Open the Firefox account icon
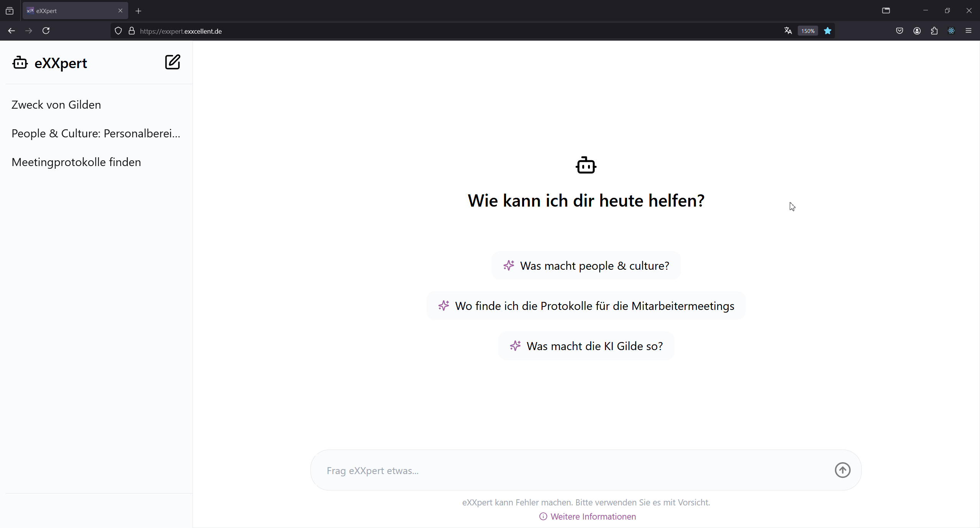Screen dimensions: 980x528 coord(917,31)
